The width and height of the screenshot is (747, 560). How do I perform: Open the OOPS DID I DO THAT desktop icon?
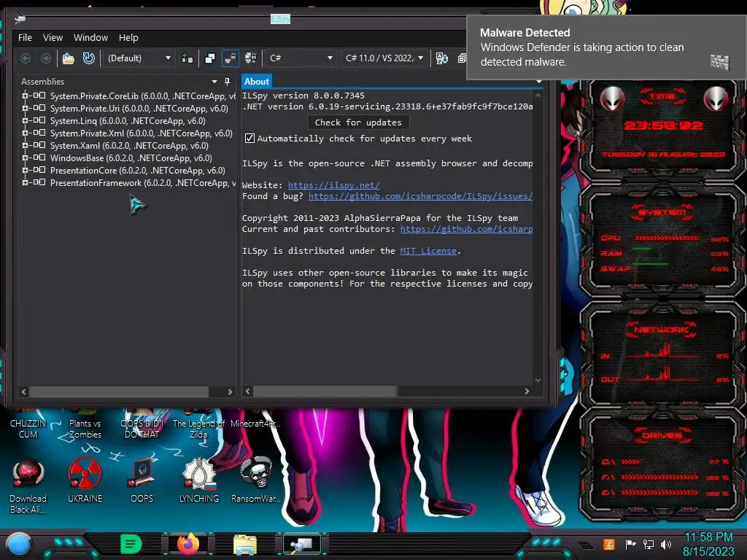tap(142, 424)
